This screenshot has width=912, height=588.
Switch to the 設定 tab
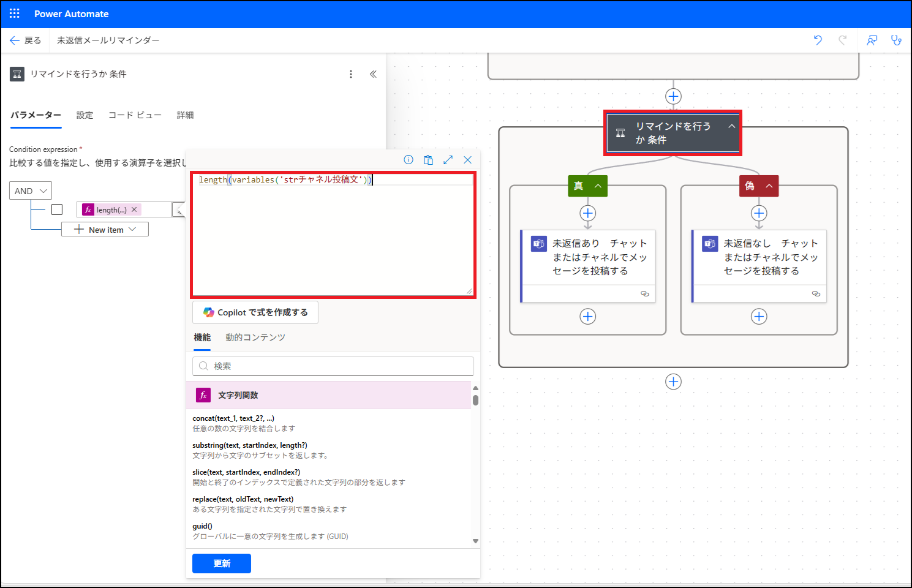click(x=85, y=115)
